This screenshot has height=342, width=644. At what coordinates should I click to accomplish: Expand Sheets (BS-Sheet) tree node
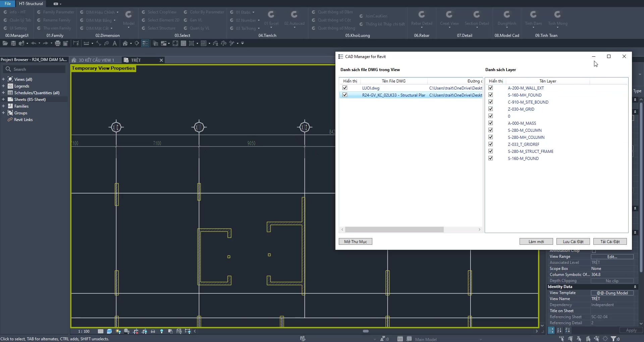click(x=3, y=100)
